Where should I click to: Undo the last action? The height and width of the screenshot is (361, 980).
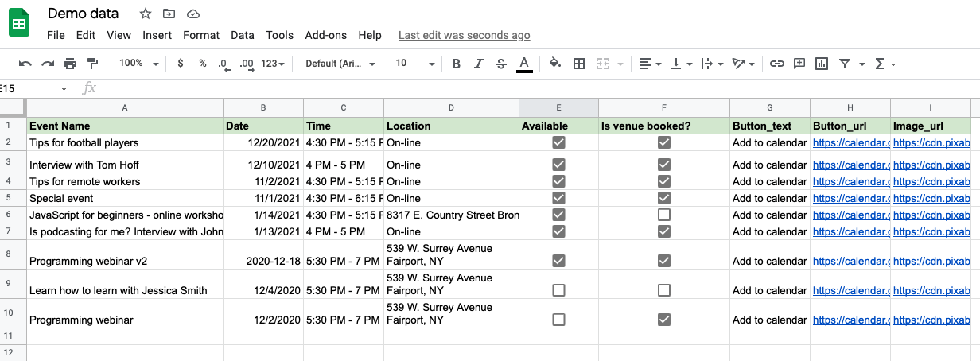25,64
